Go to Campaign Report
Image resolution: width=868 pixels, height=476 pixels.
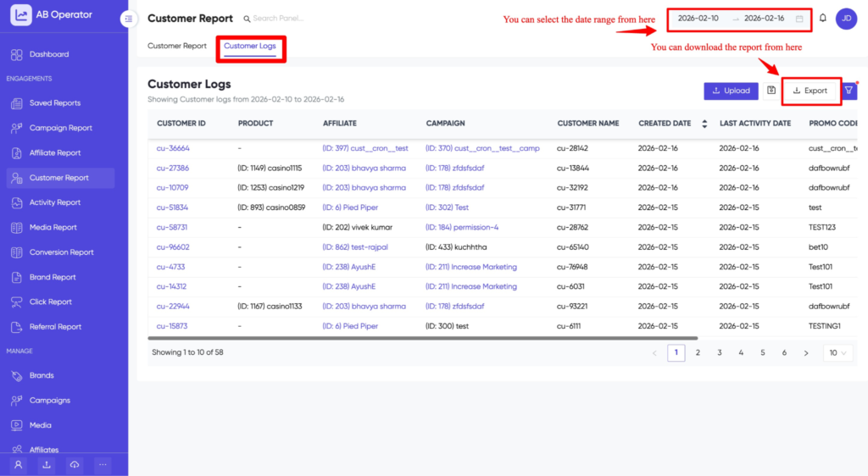[x=60, y=128]
